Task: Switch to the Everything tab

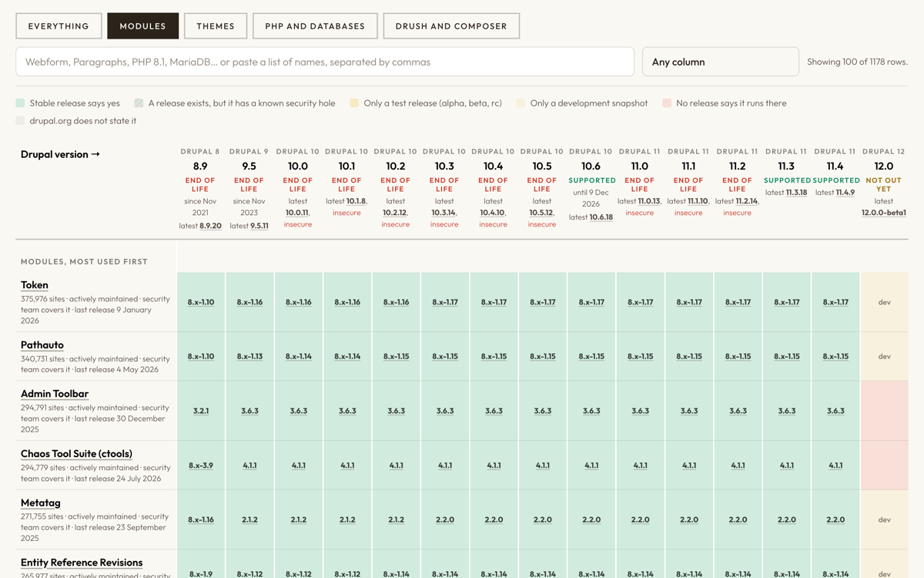Action: [59, 26]
